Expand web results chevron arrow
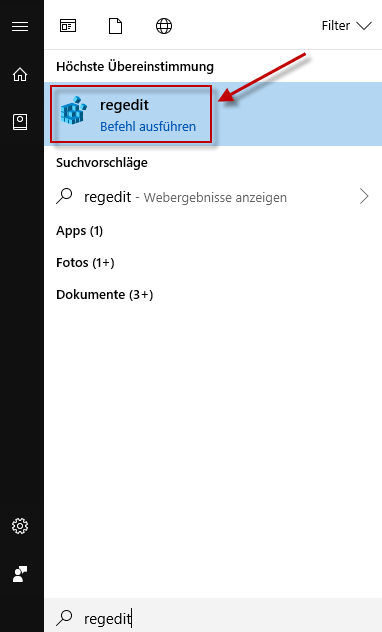 364,197
